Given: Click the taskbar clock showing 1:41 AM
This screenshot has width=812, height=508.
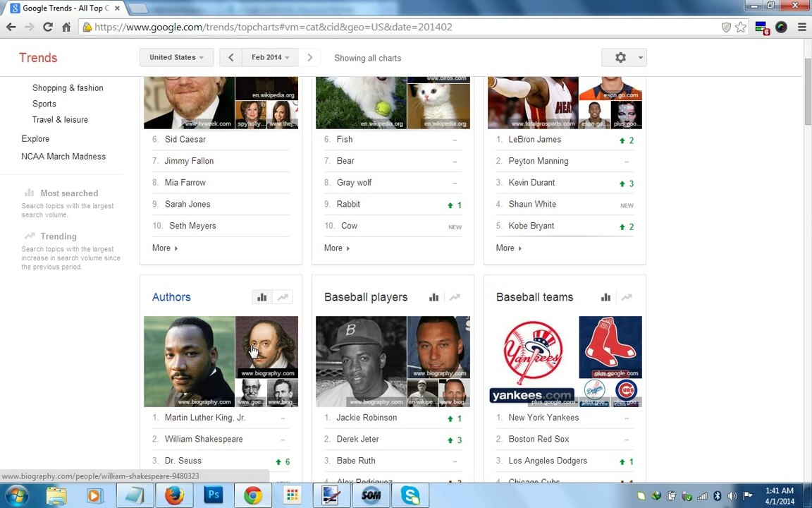Looking at the screenshot, I should [780, 496].
